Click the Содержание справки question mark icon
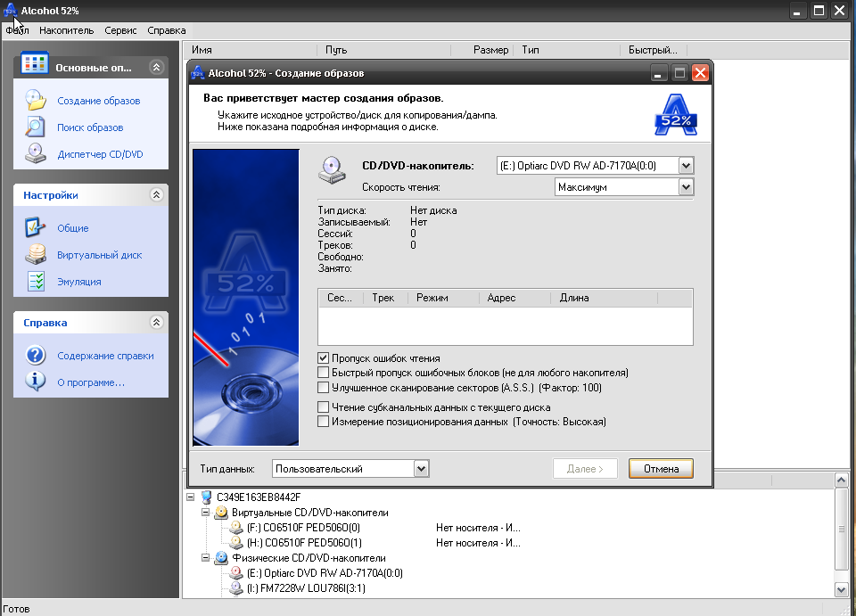This screenshot has height=616, width=856. [x=36, y=355]
